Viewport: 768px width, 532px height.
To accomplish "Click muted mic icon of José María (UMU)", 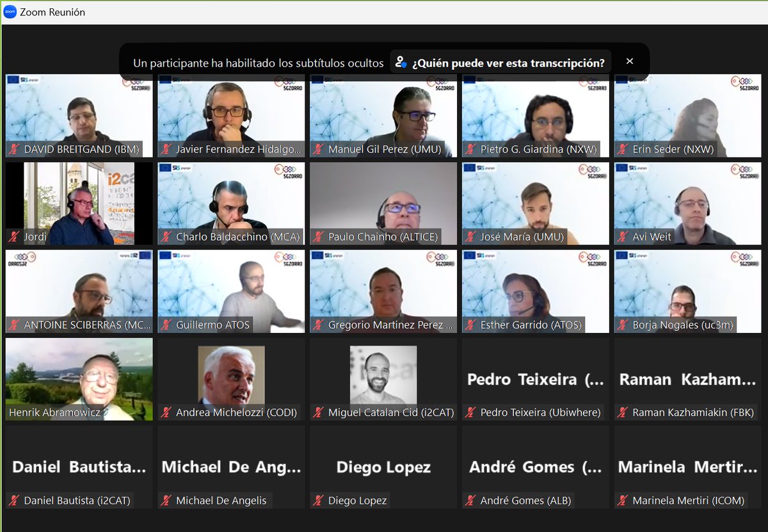I will tap(471, 237).
